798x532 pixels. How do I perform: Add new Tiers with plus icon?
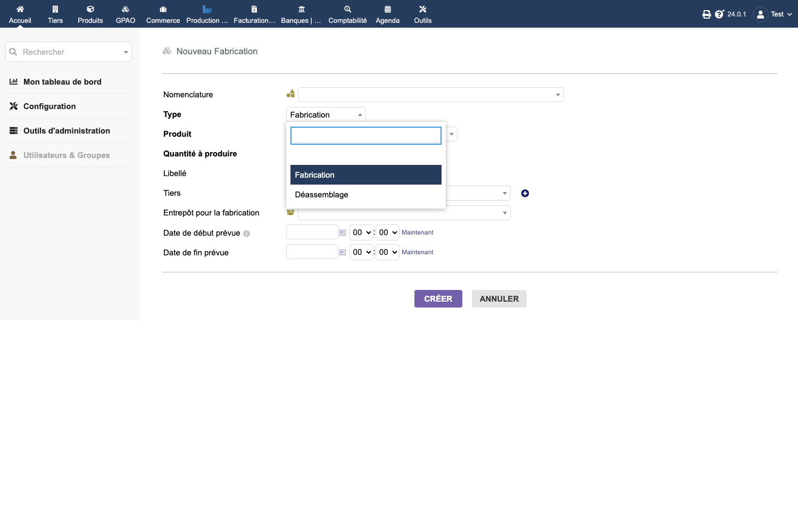coord(525,193)
